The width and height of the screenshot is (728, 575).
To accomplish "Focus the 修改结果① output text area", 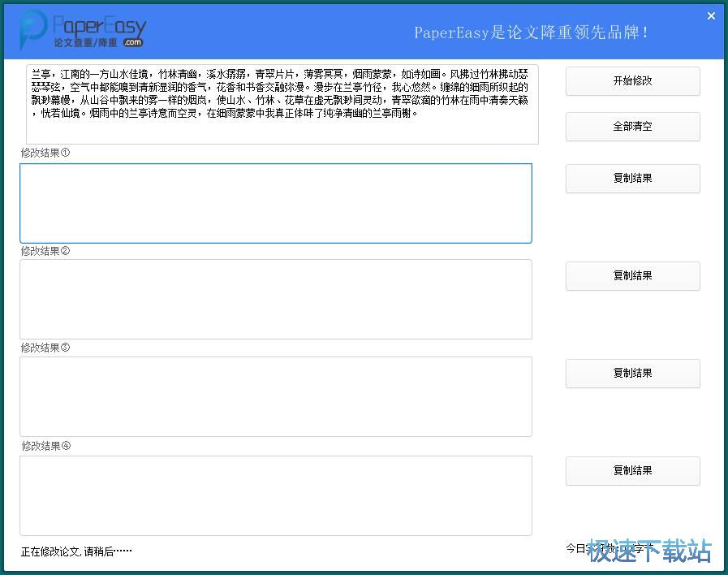I will [276, 203].
